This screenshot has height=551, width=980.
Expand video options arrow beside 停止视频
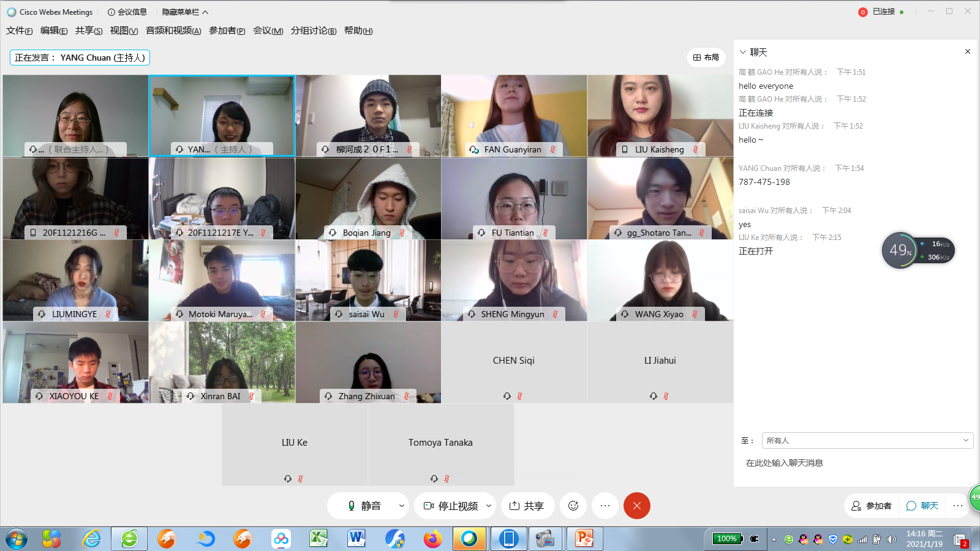489,506
